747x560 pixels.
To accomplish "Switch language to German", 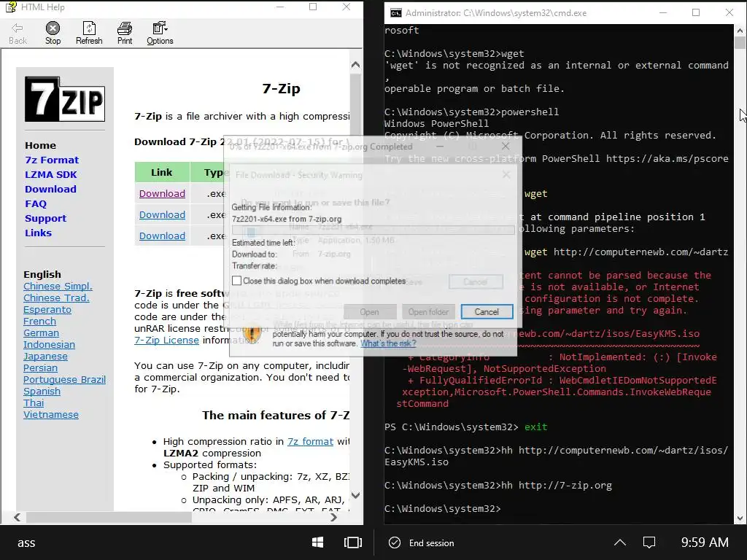I will (41, 332).
